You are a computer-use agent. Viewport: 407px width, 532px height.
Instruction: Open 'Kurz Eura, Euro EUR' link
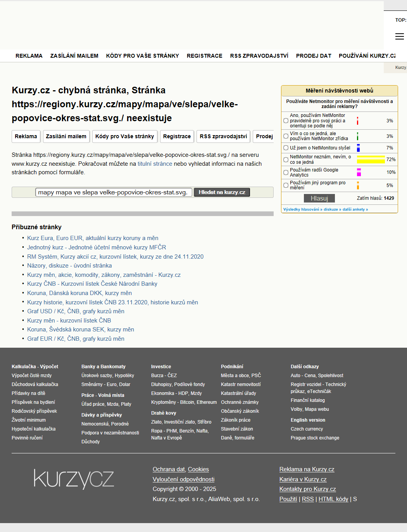(x=93, y=238)
